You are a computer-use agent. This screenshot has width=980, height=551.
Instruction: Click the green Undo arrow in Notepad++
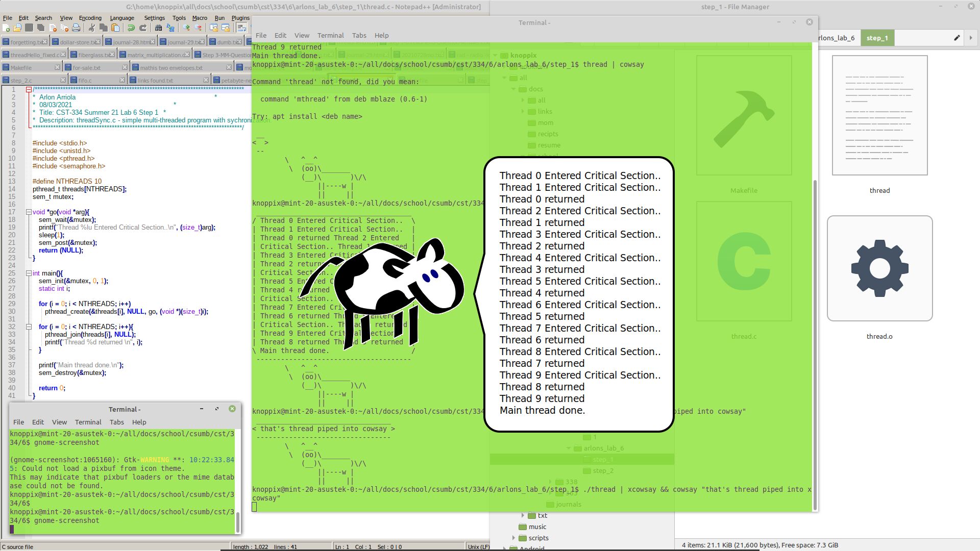click(131, 28)
